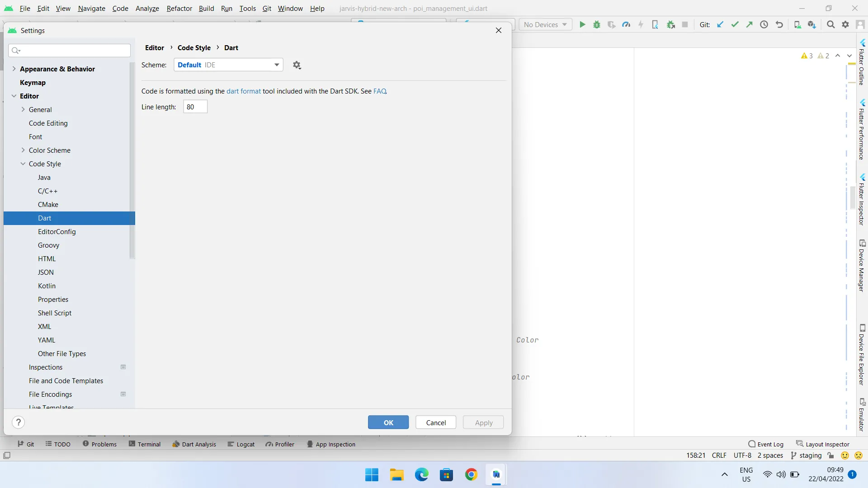The height and width of the screenshot is (488, 868).
Task: Open Git history clock icon
Action: (x=764, y=25)
